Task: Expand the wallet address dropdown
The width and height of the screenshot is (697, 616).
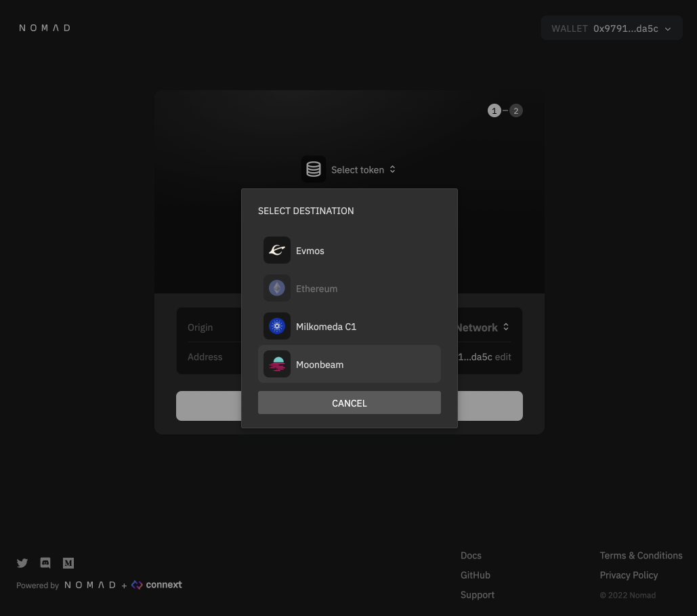Action: tap(612, 28)
